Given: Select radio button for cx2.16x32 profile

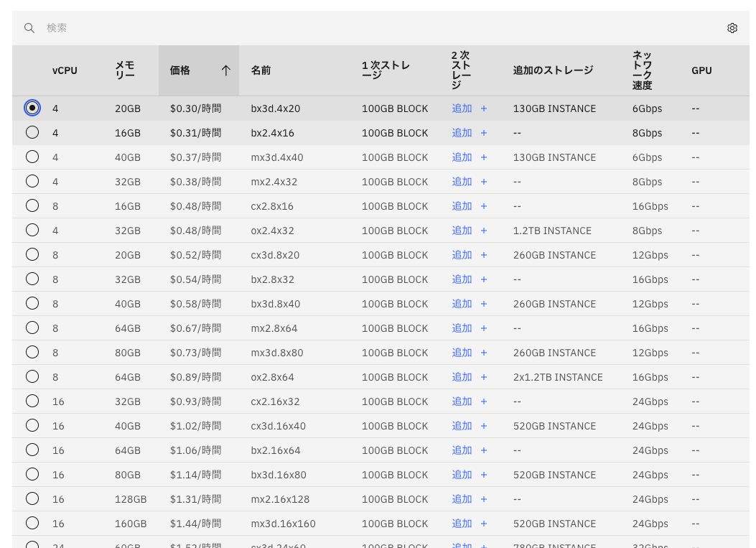Looking at the screenshot, I should coord(32,401).
